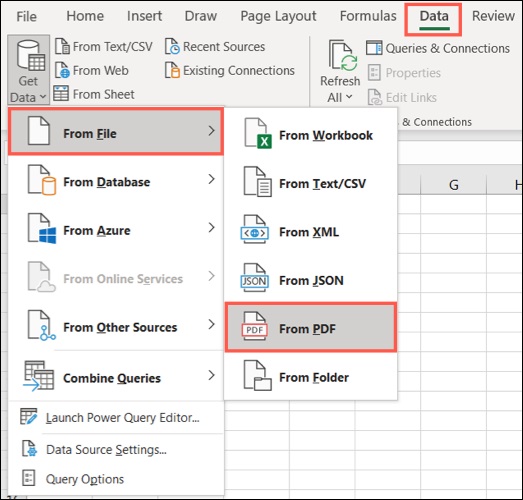Viewport: 523px width, 500px height.
Task: Click Data Source Settings text
Action: (106, 450)
